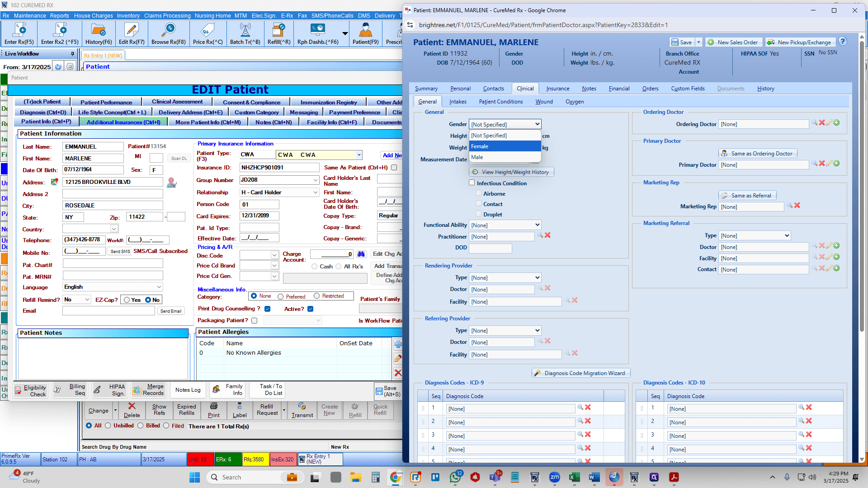Image resolution: width=868 pixels, height=488 pixels.
Task: Select EZ-Cap Yes radio button
Action: point(127,300)
